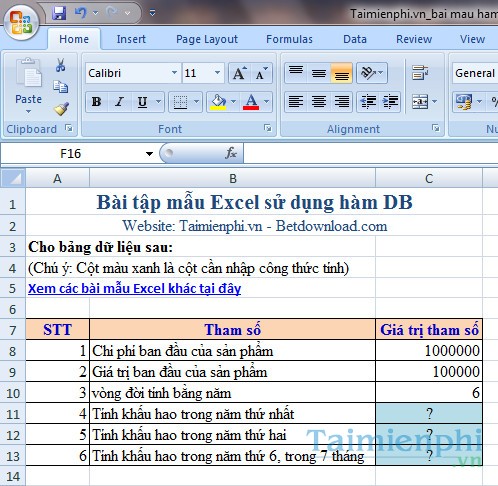Toggle bold formatting
The image size is (498, 486).
(97, 102)
